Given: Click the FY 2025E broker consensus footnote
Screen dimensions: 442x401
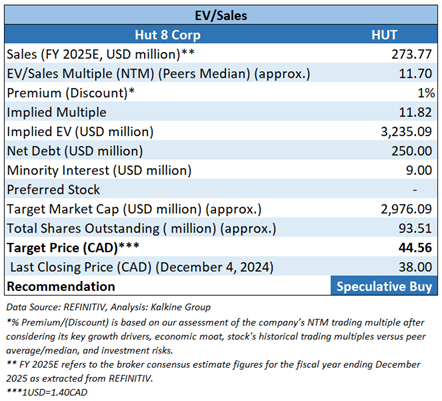Looking at the screenshot, I should [x=213, y=371].
